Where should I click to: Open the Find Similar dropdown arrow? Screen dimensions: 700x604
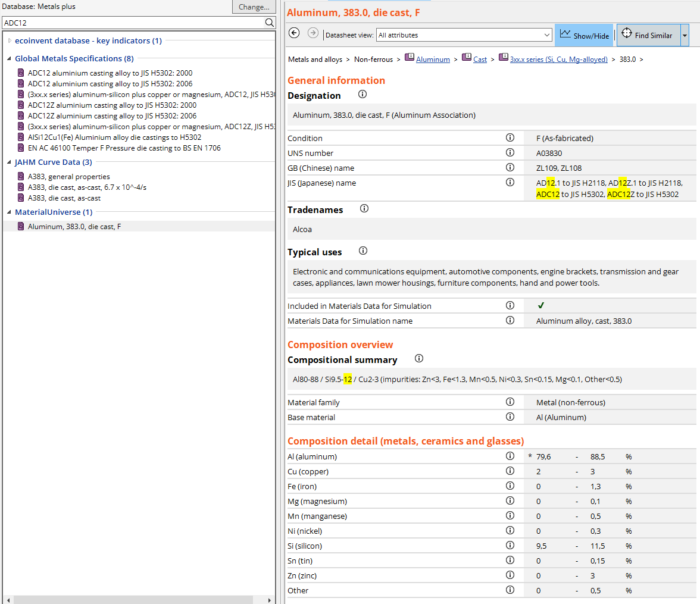pos(684,35)
